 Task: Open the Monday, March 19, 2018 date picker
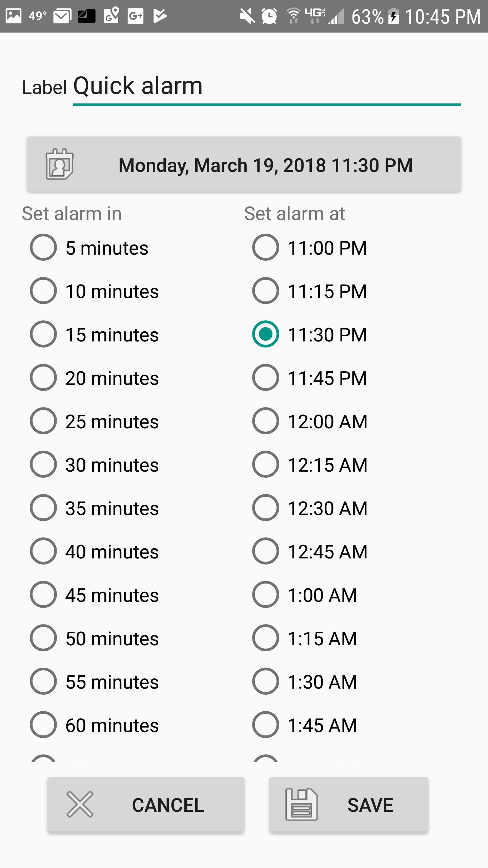[244, 164]
